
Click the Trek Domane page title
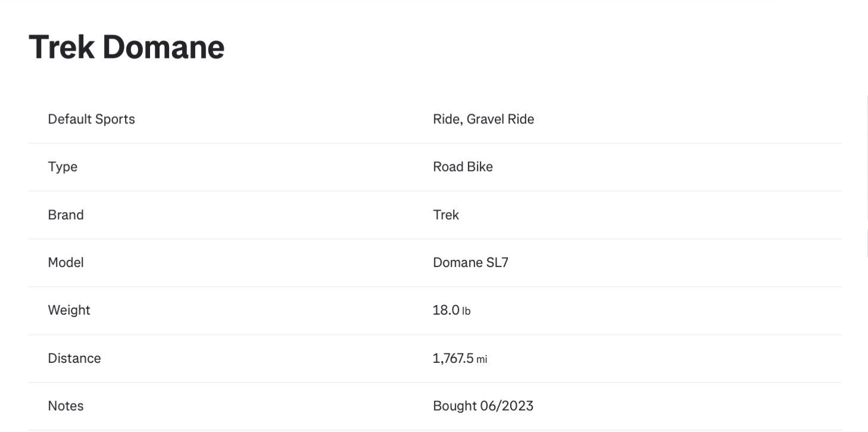[x=126, y=47]
